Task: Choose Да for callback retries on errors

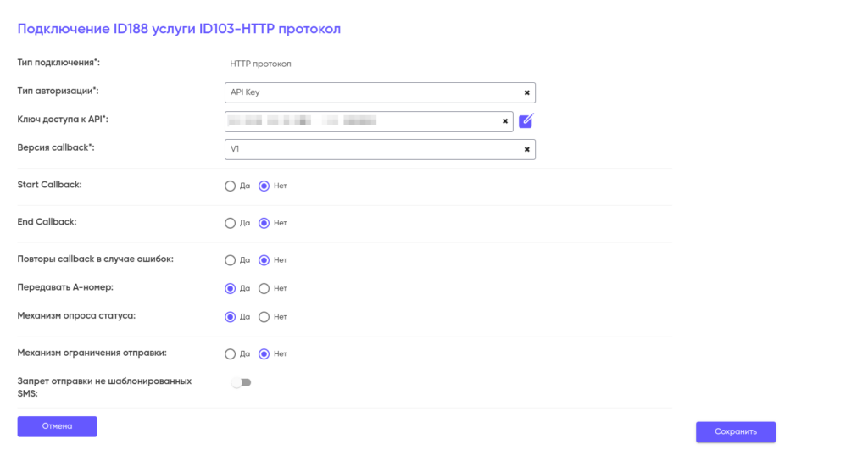Action: pyautogui.click(x=230, y=260)
